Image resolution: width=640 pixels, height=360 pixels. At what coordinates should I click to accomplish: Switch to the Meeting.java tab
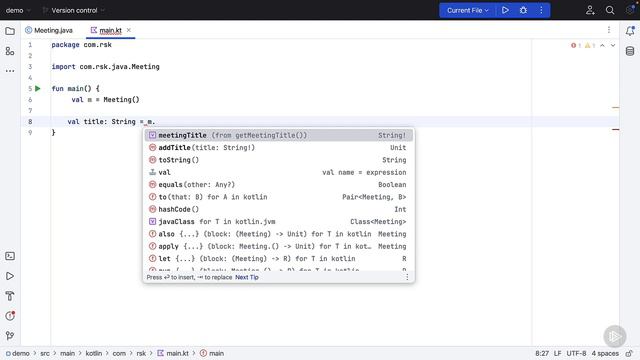[49, 30]
